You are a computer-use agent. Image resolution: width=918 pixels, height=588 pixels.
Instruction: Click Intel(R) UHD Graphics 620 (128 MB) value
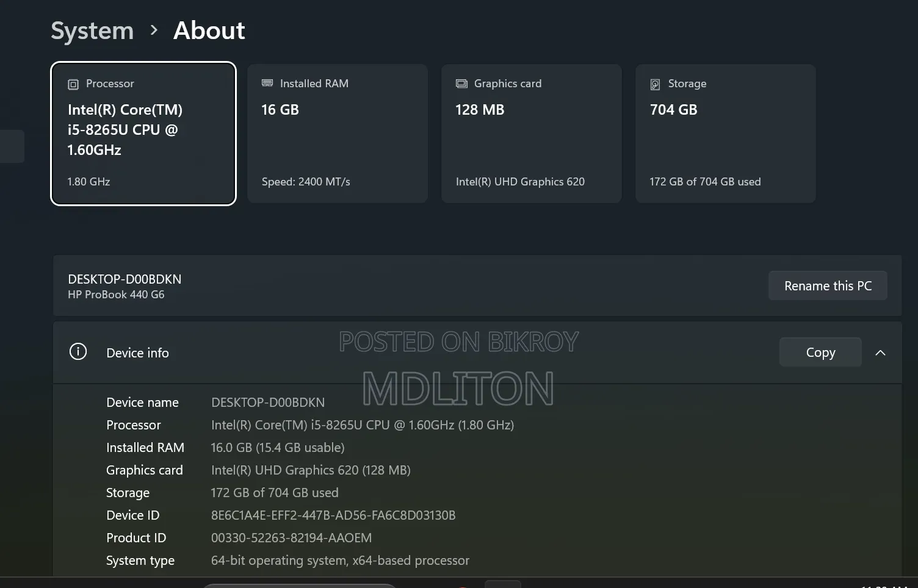pyautogui.click(x=311, y=470)
